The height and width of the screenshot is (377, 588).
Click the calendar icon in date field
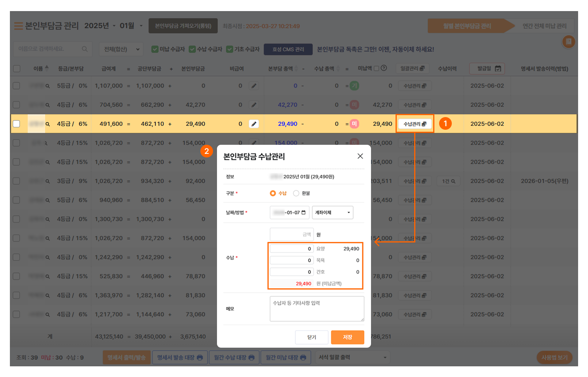click(304, 212)
